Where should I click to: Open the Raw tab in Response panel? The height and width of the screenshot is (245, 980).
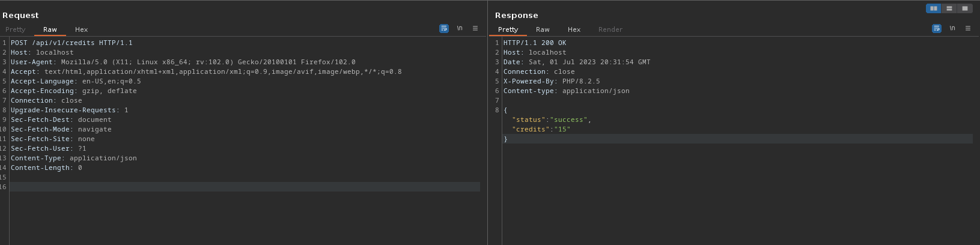pos(543,29)
